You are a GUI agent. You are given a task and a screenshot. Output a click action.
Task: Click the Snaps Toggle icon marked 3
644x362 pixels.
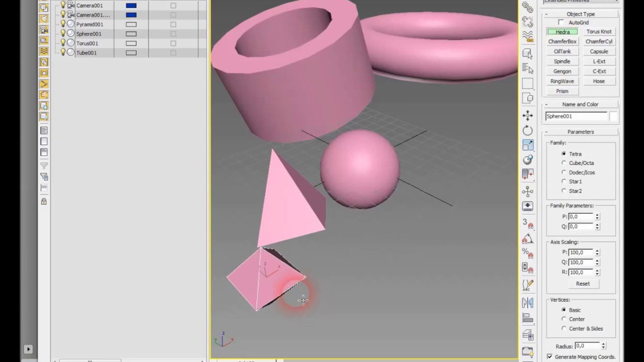[x=527, y=223]
